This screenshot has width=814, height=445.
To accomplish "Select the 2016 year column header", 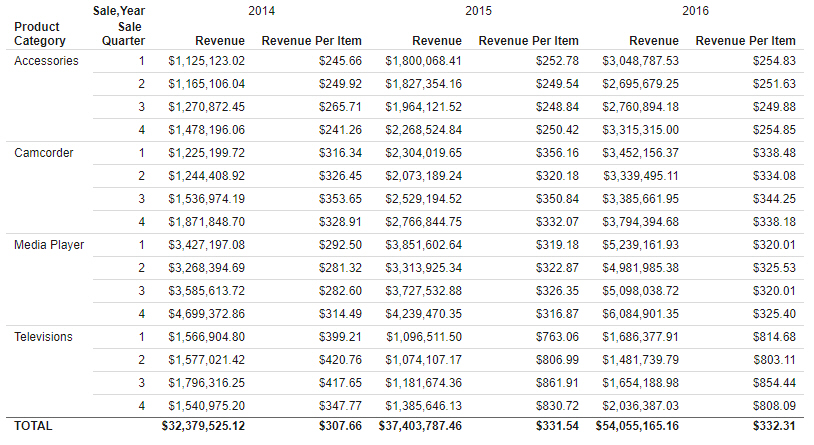I will 696,11.
